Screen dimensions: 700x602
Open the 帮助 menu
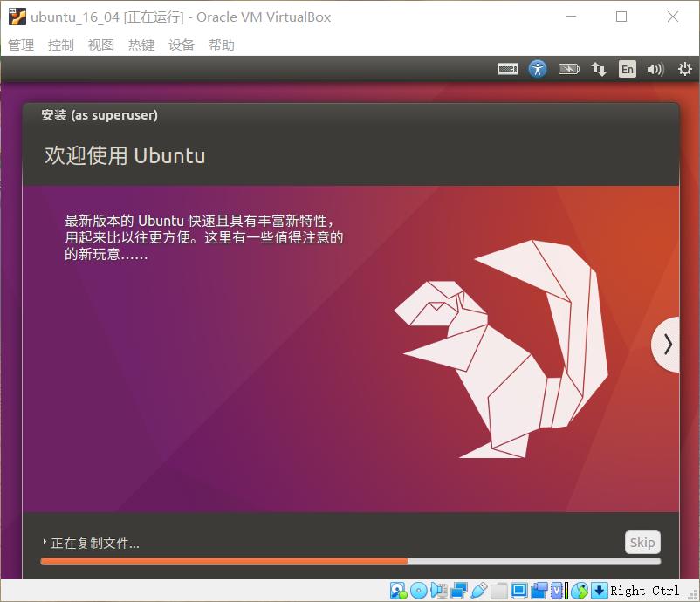tap(222, 44)
